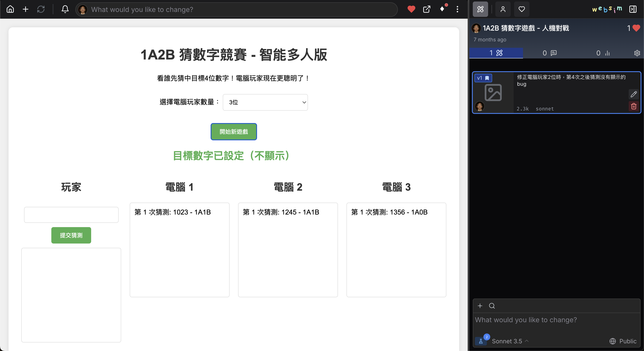Click v1 description text about bug
This screenshot has height=351, width=644.
tap(571, 80)
